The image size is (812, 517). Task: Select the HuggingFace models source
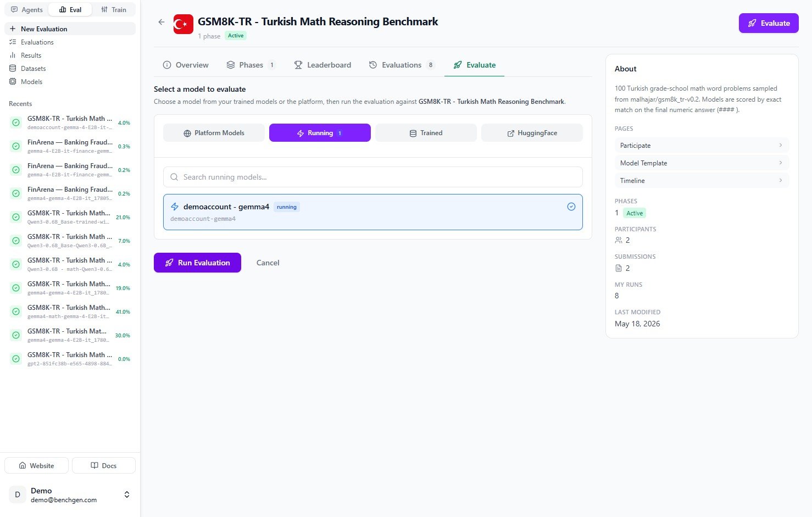coord(532,133)
